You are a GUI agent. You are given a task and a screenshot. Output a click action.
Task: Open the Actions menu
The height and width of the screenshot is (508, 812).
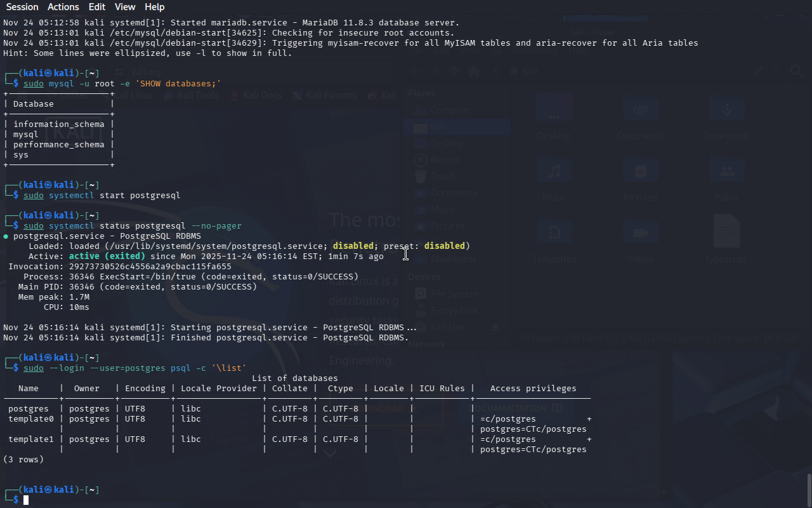coord(63,7)
